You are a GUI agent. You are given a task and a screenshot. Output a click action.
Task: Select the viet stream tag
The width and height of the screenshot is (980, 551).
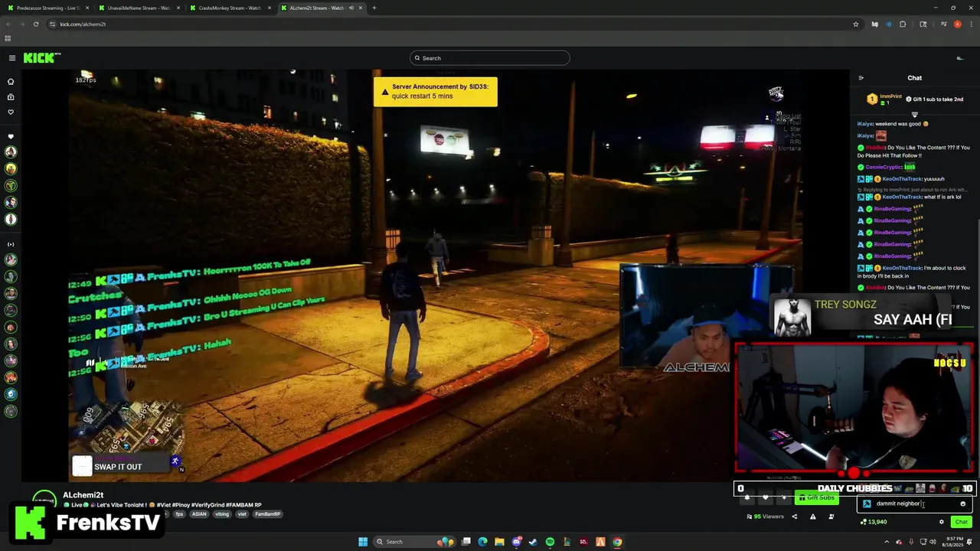click(x=242, y=514)
